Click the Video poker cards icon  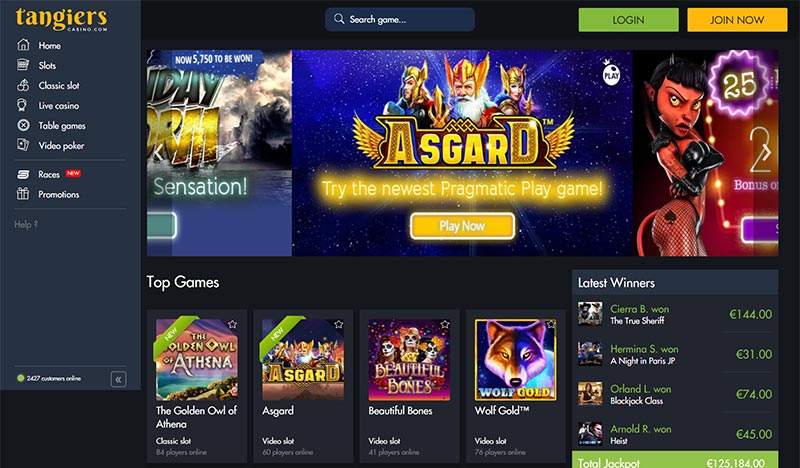23,145
